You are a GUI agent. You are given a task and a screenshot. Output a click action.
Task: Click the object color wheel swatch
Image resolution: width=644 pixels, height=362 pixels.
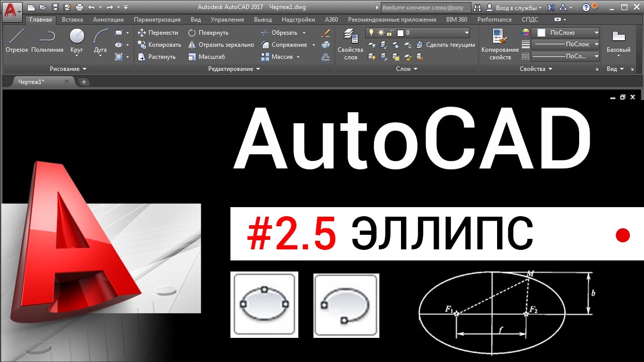[x=526, y=33]
